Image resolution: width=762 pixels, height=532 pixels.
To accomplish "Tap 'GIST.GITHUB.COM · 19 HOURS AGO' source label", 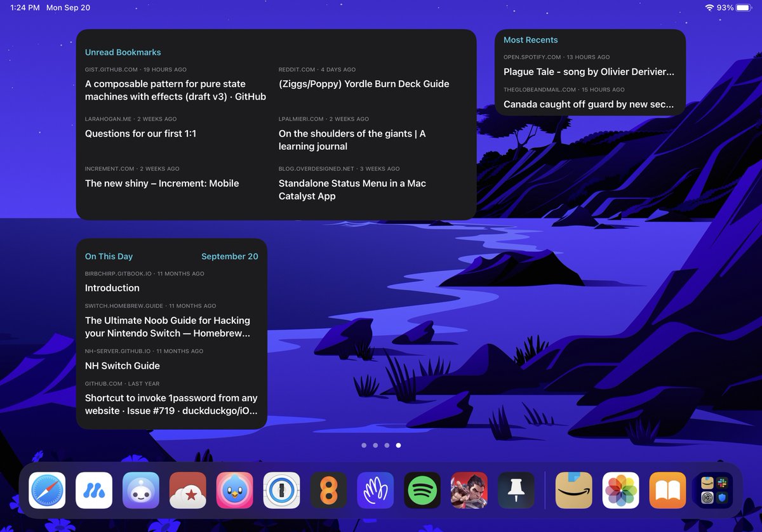I will pyautogui.click(x=136, y=69).
